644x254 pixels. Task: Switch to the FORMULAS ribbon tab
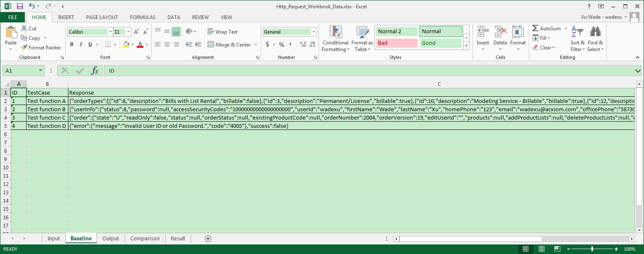coord(143,17)
